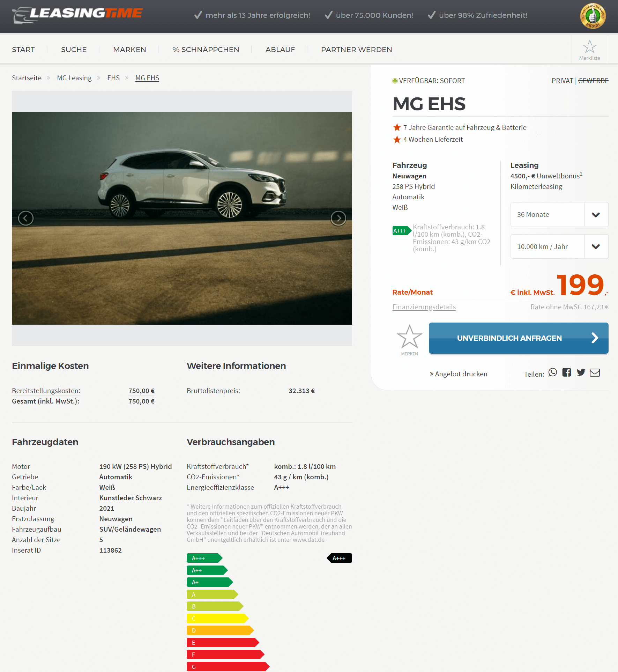Go to Startseite breadcrumb
Screen dimensions: 618x672
click(x=27, y=78)
